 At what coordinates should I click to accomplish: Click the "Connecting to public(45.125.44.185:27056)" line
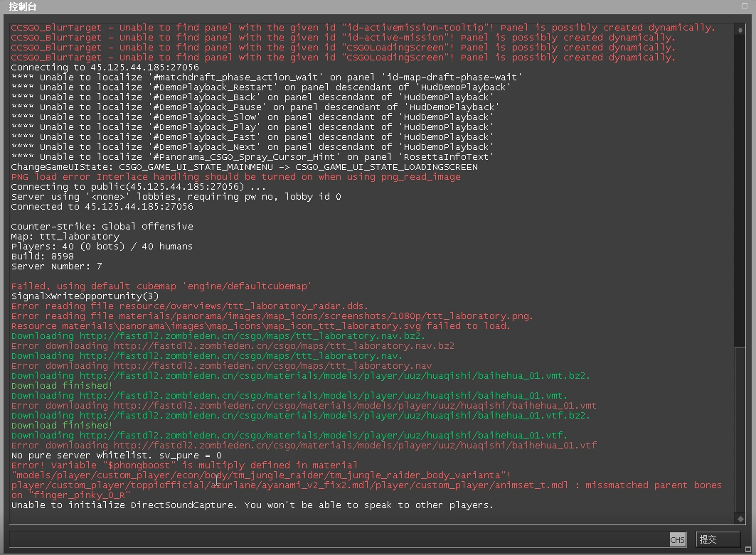point(139,186)
